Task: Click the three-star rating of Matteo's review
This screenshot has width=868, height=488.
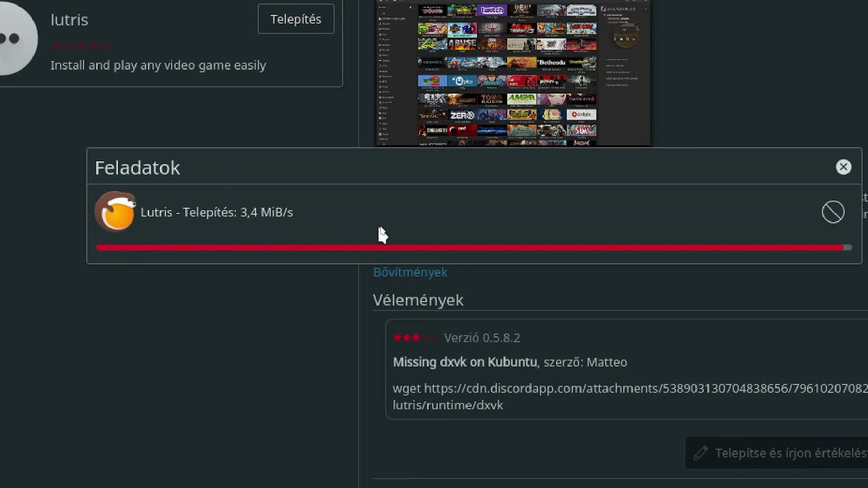Action: (416, 338)
